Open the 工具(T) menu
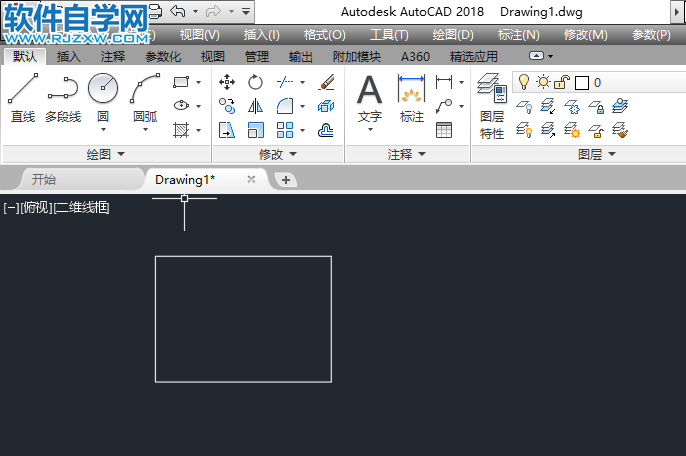The width and height of the screenshot is (686, 456). tap(389, 35)
